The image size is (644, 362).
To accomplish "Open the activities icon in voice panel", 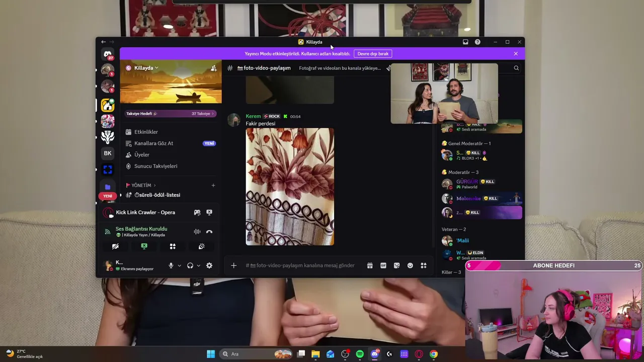I will click(x=173, y=246).
